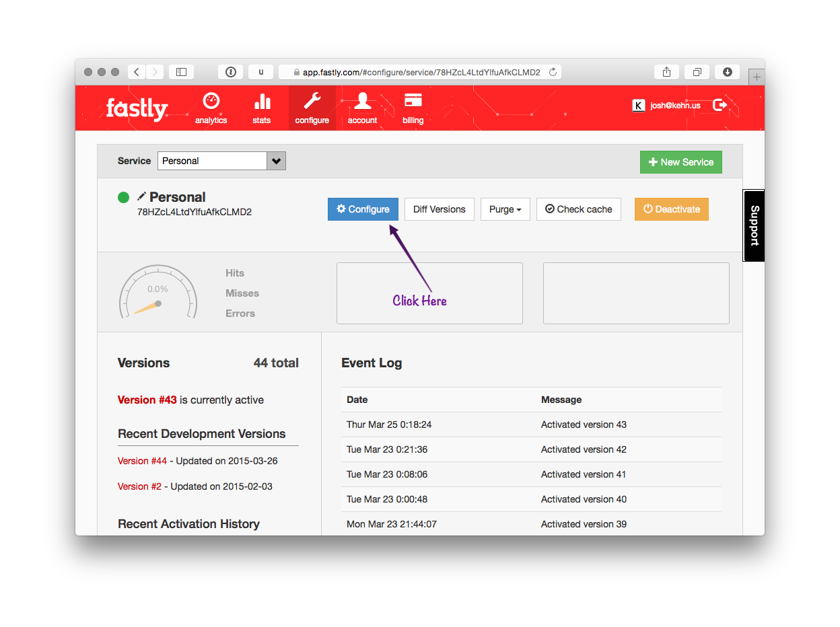Show all tabs with the tab overview icon
This screenshot has width=840, height=627.
tap(697, 72)
